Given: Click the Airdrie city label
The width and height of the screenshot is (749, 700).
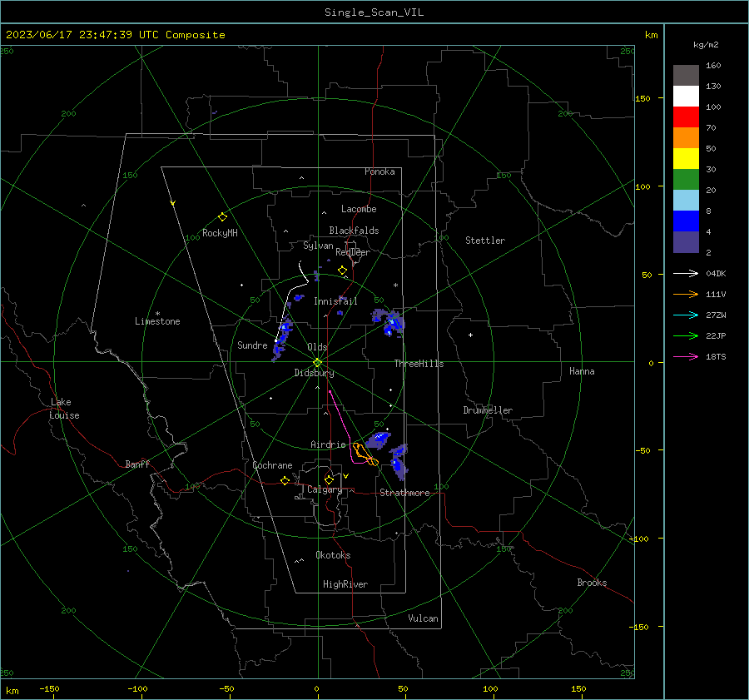Looking at the screenshot, I should [x=328, y=444].
